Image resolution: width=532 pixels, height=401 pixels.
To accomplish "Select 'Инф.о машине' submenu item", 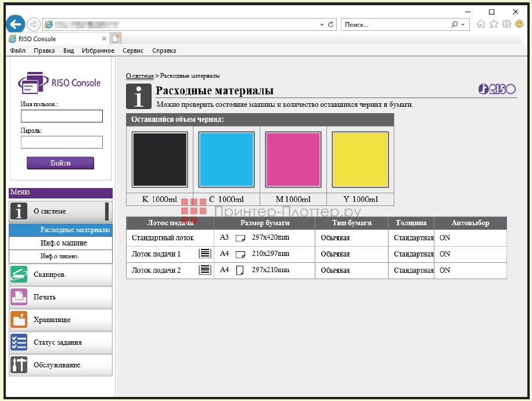I will point(64,243).
